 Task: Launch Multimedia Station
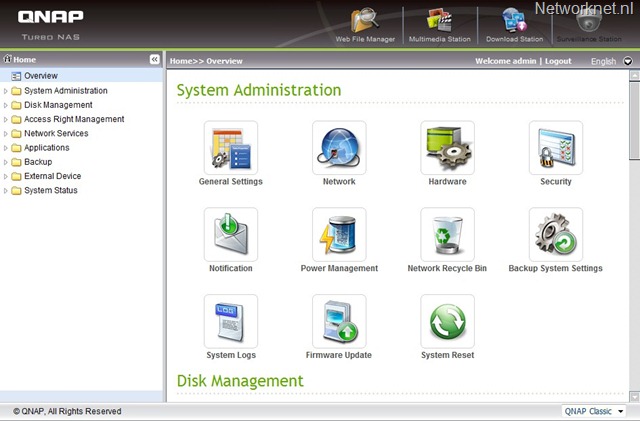(440, 25)
